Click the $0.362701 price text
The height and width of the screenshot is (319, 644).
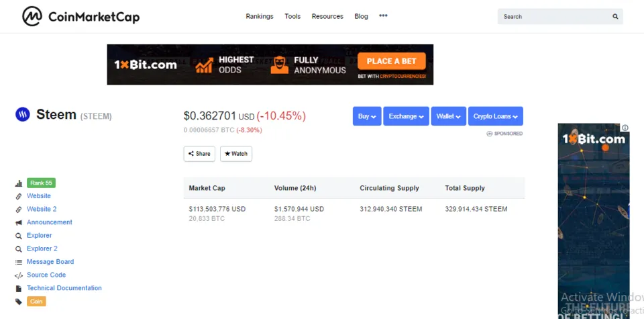click(x=210, y=116)
